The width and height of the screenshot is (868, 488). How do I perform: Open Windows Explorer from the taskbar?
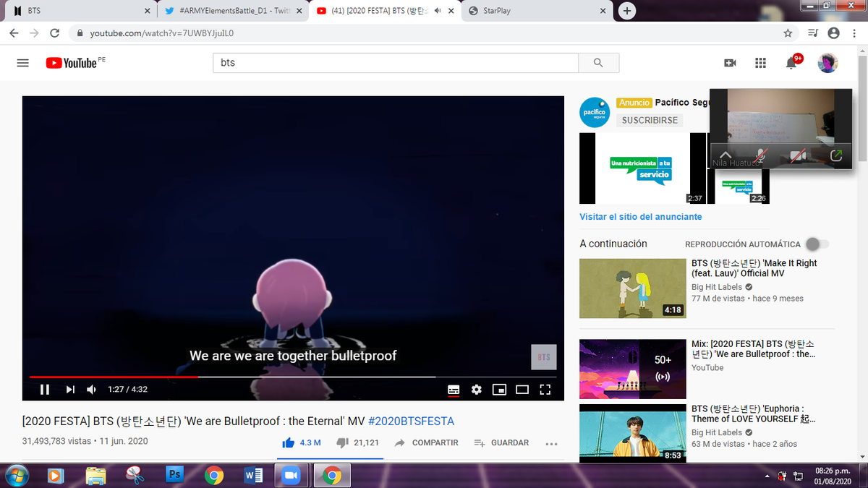click(95, 475)
